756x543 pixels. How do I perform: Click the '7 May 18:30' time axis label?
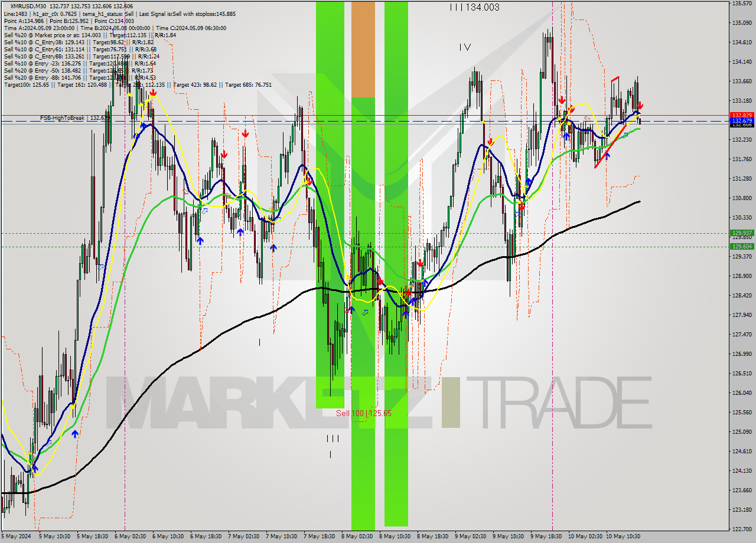pyautogui.click(x=319, y=537)
